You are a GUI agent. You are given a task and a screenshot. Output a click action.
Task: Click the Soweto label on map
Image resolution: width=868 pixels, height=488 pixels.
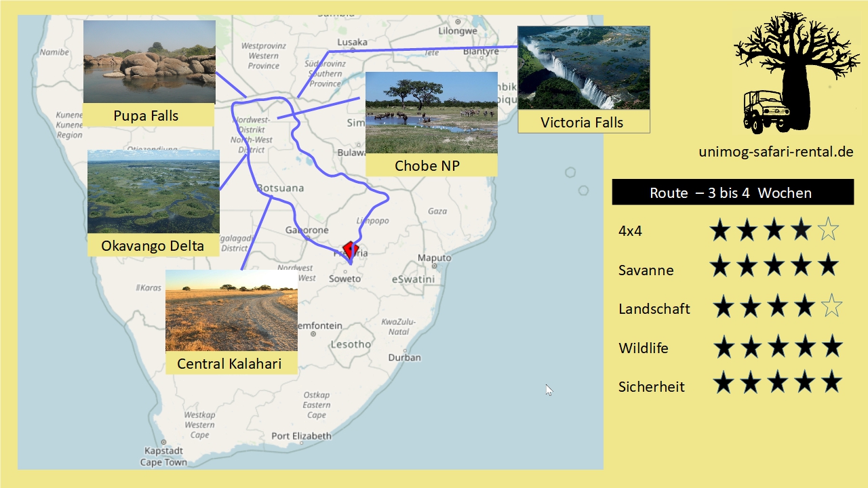pos(344,279)
